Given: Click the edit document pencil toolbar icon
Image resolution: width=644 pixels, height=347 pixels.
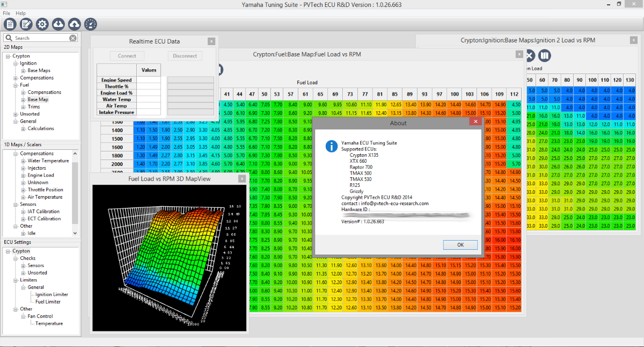Looking at the screenshot, I should click(26, 24).
